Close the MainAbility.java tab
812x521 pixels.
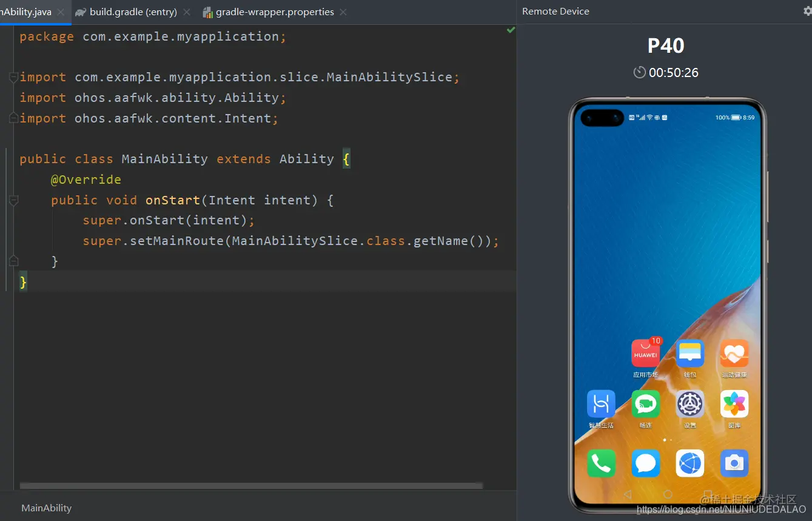(61, 12)
